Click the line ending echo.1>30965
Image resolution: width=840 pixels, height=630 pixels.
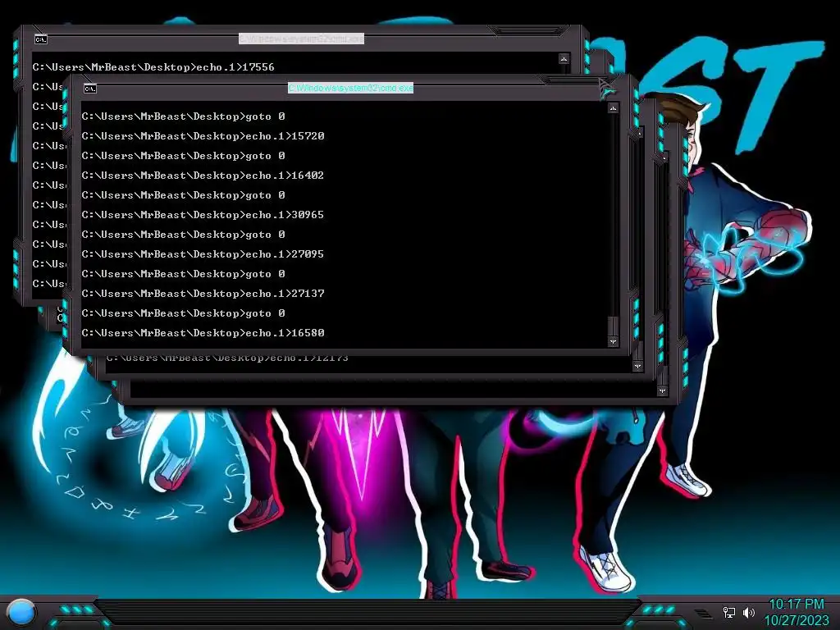(203, 215)
